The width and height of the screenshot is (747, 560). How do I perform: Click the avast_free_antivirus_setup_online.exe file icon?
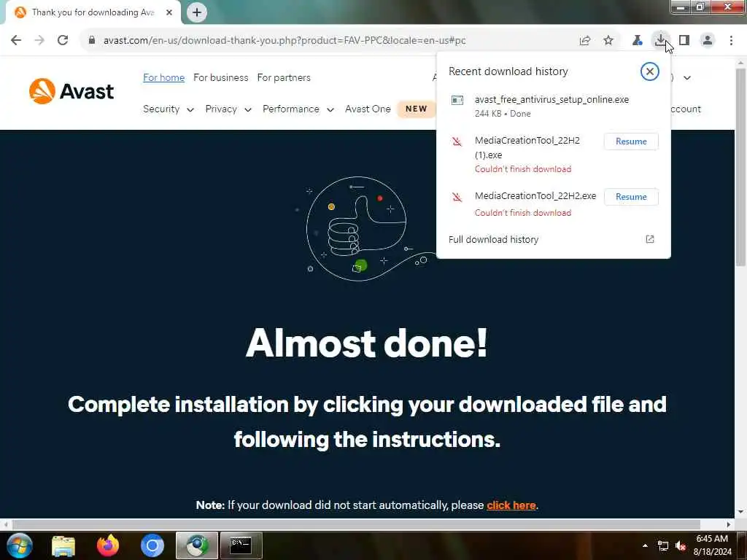coord(457,100)
